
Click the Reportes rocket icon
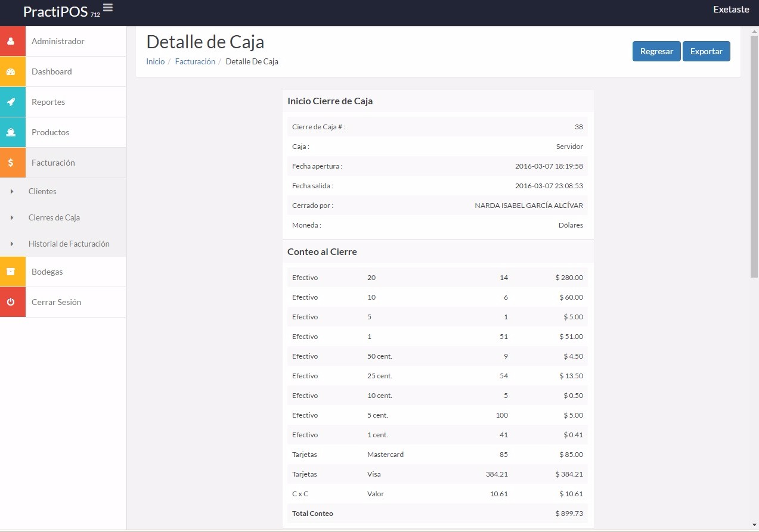[13, 102]
